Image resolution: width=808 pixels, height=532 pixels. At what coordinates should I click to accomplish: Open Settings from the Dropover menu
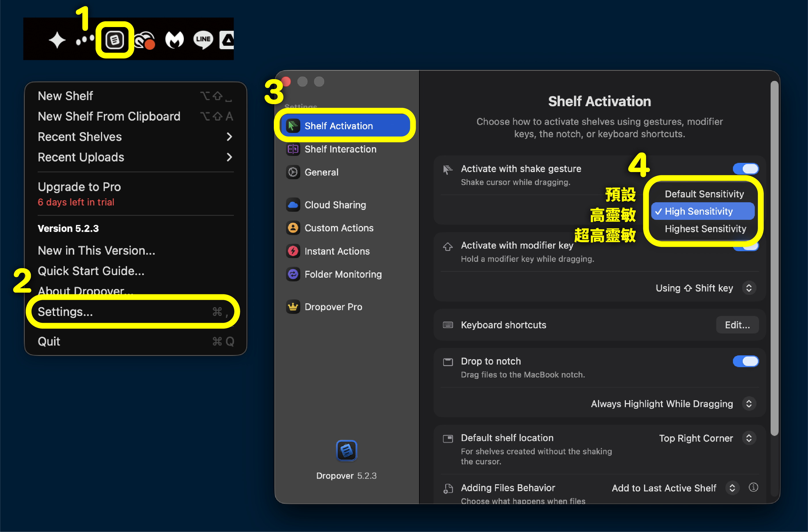pyautogui.click(x=136, y=312)
